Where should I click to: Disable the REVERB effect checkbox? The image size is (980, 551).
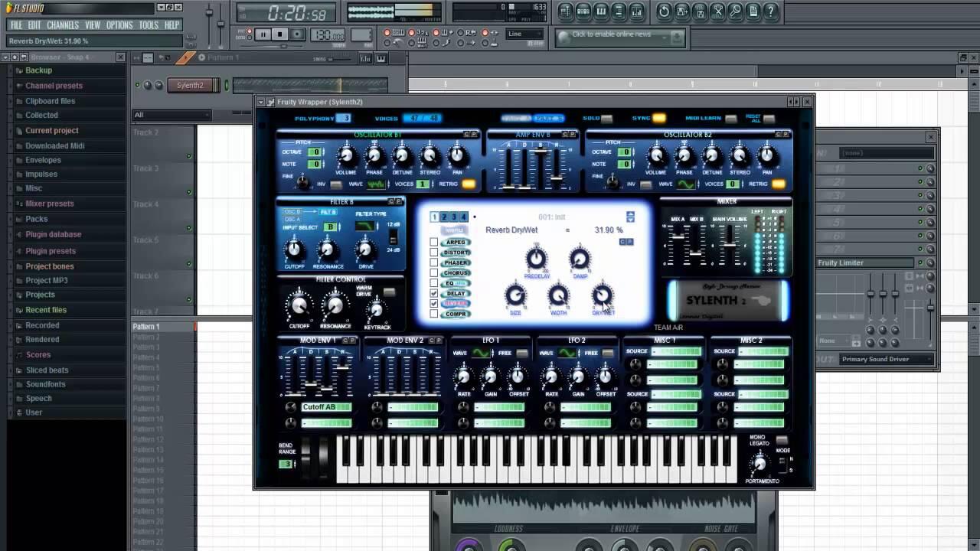434,304
